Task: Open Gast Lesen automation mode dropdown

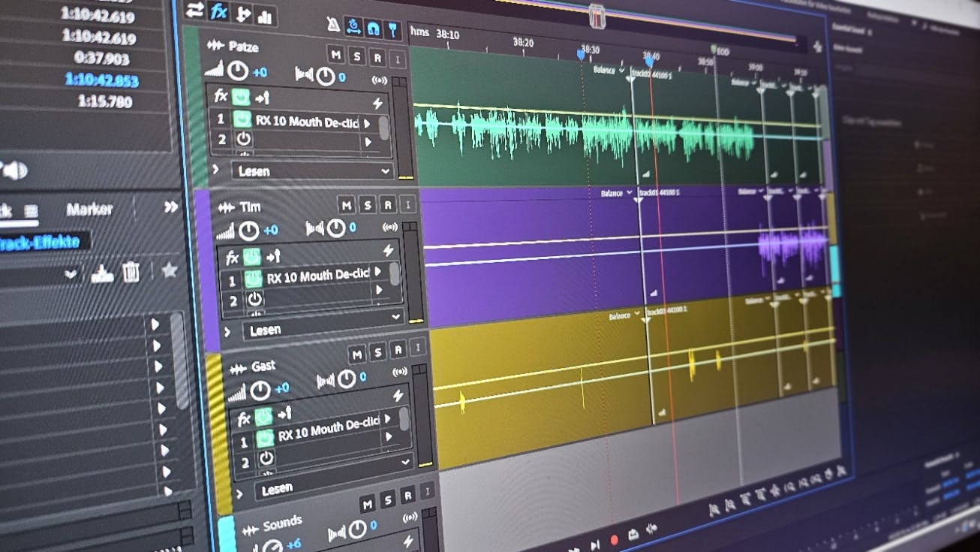Action: pos(335,475)
